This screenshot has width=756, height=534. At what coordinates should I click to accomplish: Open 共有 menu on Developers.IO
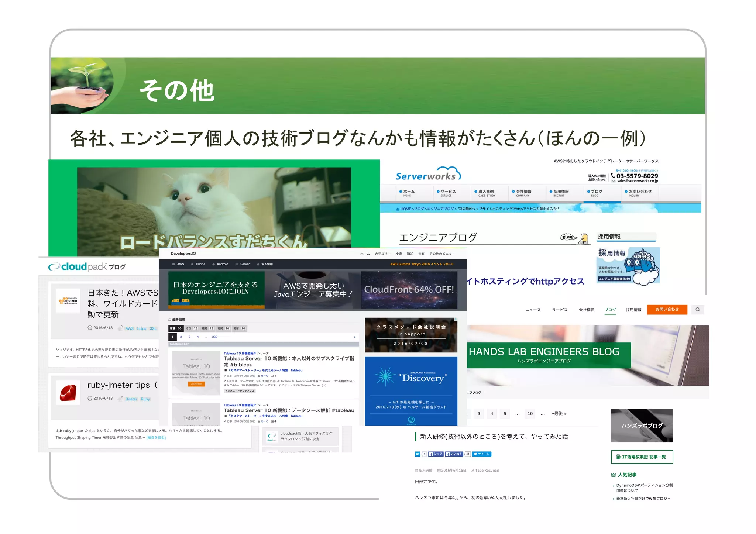pos(421,254)
